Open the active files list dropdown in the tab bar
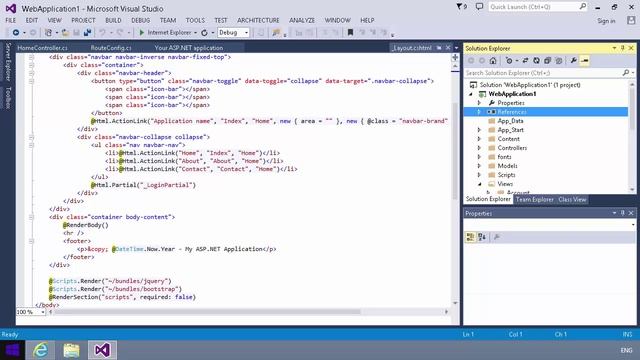This screenshot has width=640, height=360. [x=456, y=48]
